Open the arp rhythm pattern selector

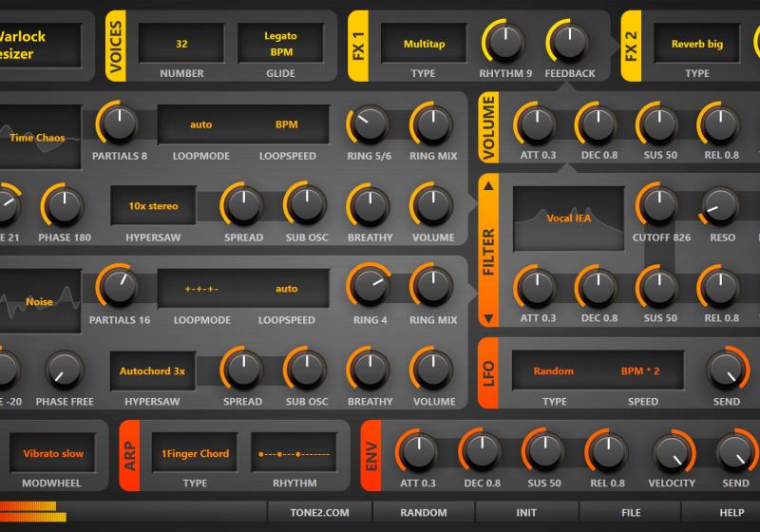294,453
